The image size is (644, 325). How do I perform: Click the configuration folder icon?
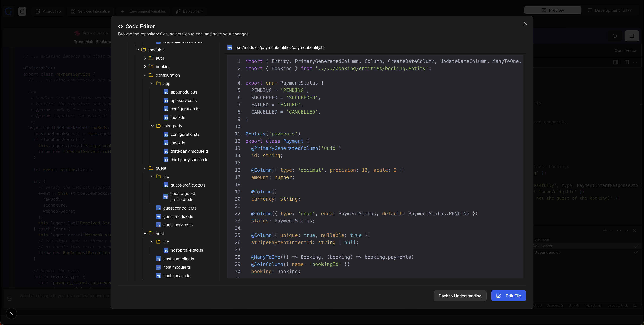point(151,75)
